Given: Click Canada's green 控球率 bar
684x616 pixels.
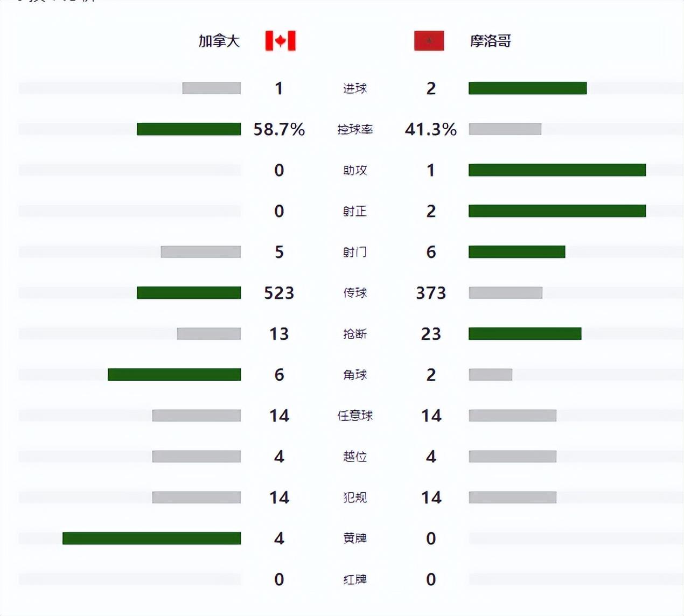Looking at the screenshot, I should click(189, 129).
